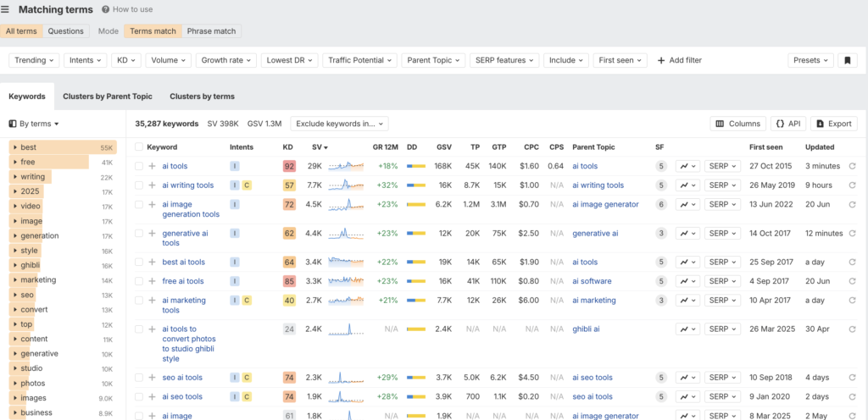Open the SERP features filter dropdown

pos(504,60)
